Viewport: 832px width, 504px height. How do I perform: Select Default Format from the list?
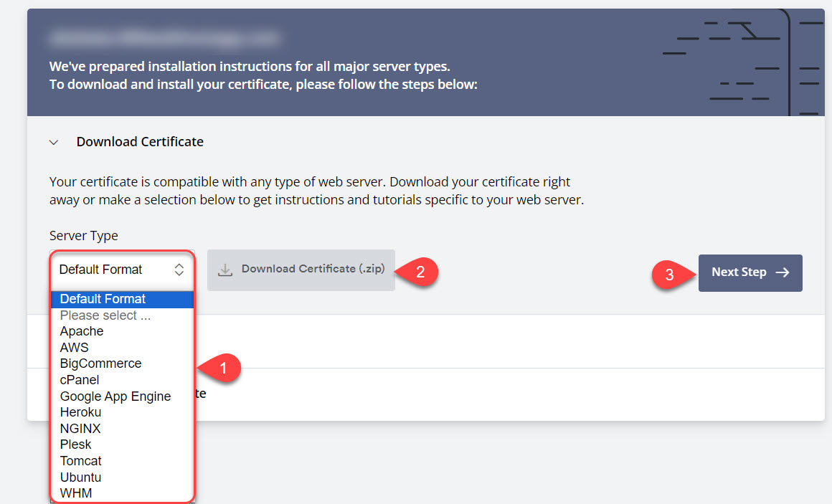click(103, 299)
